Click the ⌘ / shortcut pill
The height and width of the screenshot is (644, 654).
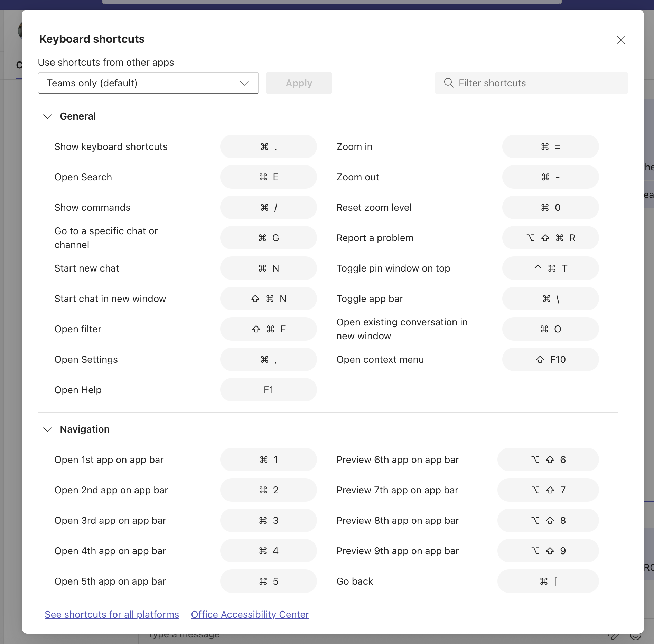268,207
